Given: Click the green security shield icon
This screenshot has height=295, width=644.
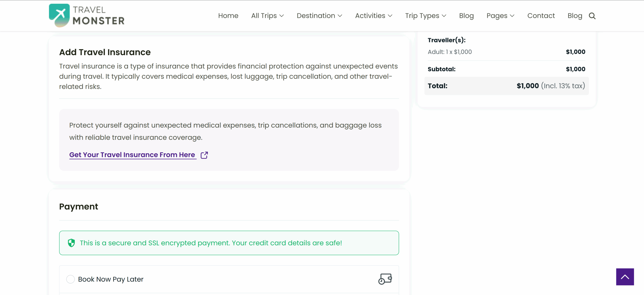Looking at the screenshot, I should click(x=71, y=243).
